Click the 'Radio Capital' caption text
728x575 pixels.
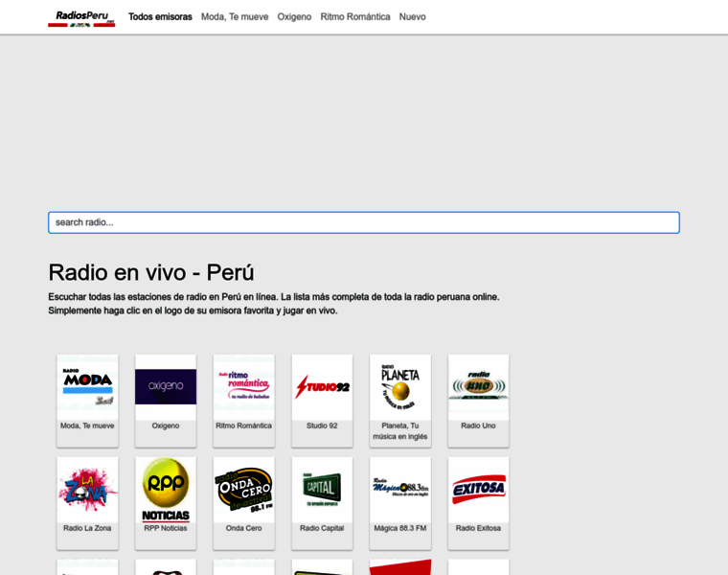pos(322,528)
